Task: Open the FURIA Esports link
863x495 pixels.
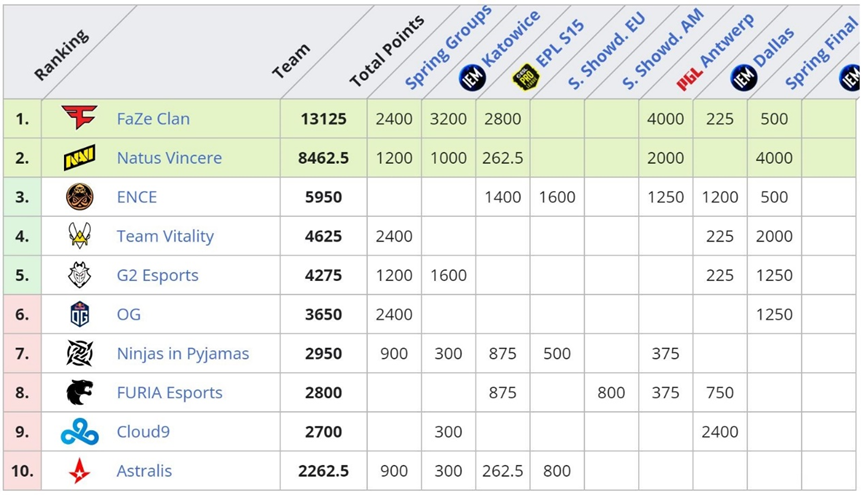Action: pyautogui.click(x=170, y=392)
